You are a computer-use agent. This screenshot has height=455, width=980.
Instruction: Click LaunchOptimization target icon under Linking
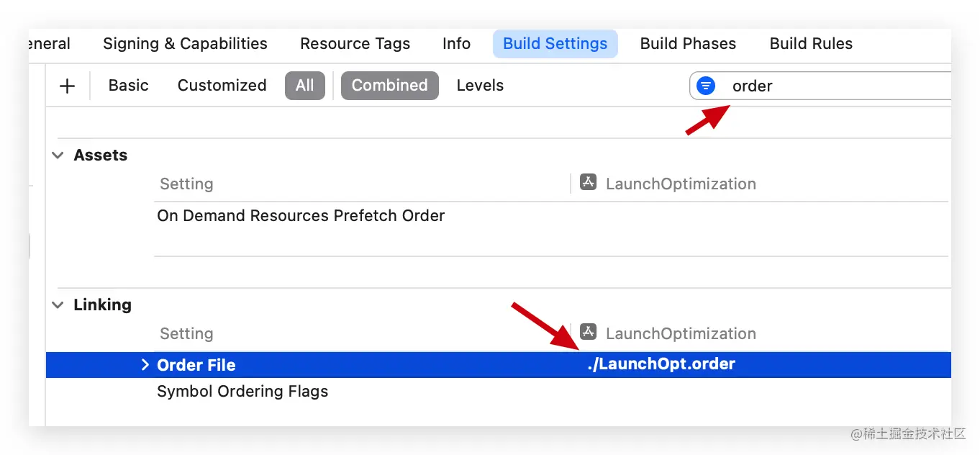pos(589,333)
